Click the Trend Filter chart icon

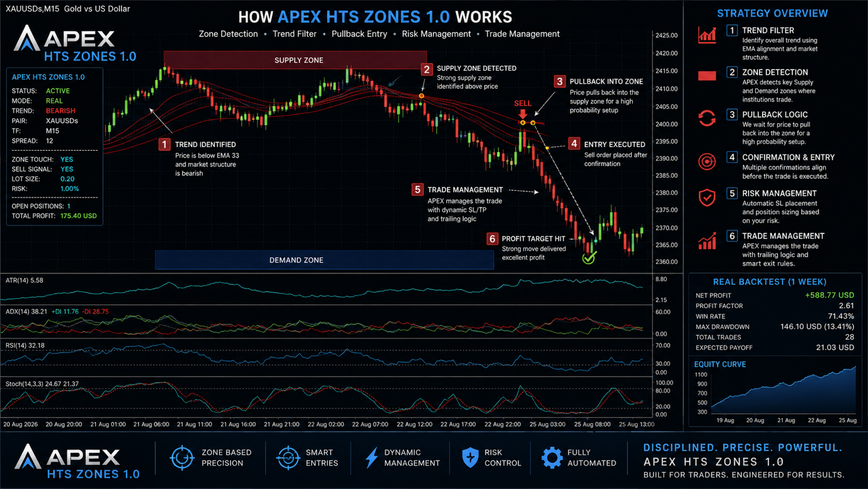(x=707, y=35)
